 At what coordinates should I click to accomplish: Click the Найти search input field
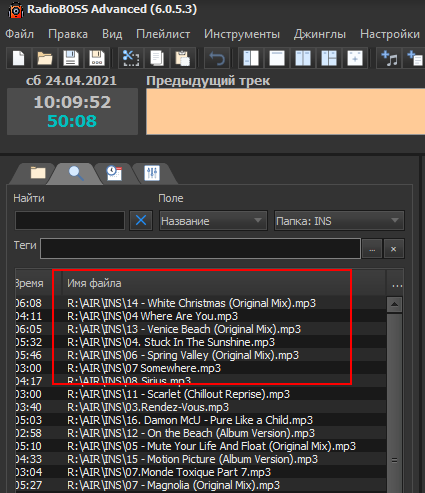coord(70,220)
